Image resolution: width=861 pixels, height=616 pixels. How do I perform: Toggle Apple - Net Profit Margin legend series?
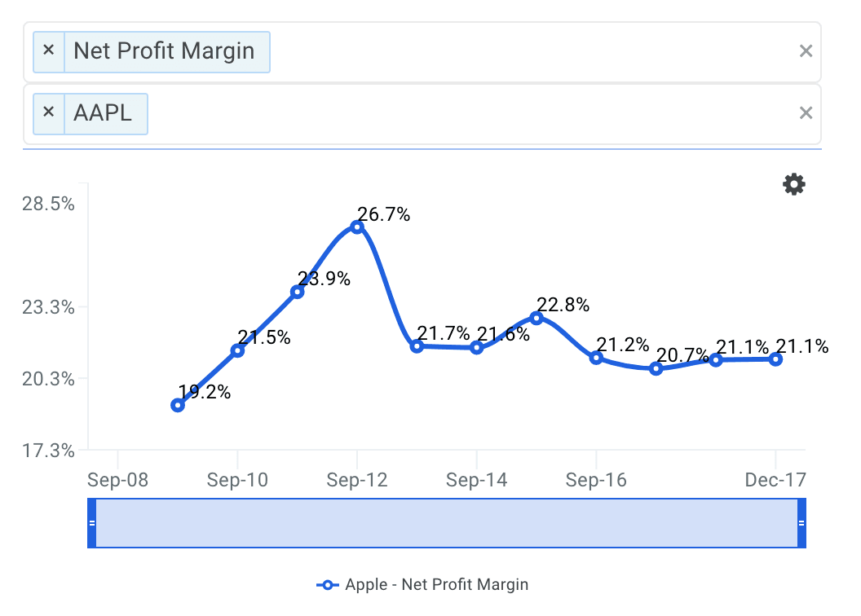[422, 584]
